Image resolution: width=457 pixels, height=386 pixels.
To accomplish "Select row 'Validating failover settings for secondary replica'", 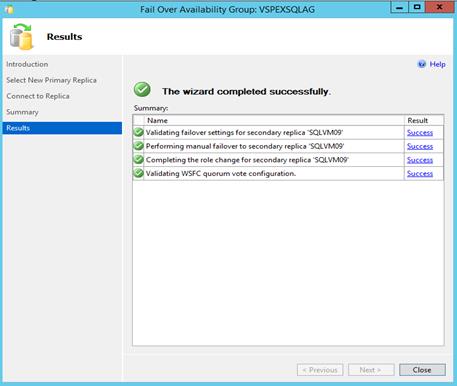I will point(288,133).
